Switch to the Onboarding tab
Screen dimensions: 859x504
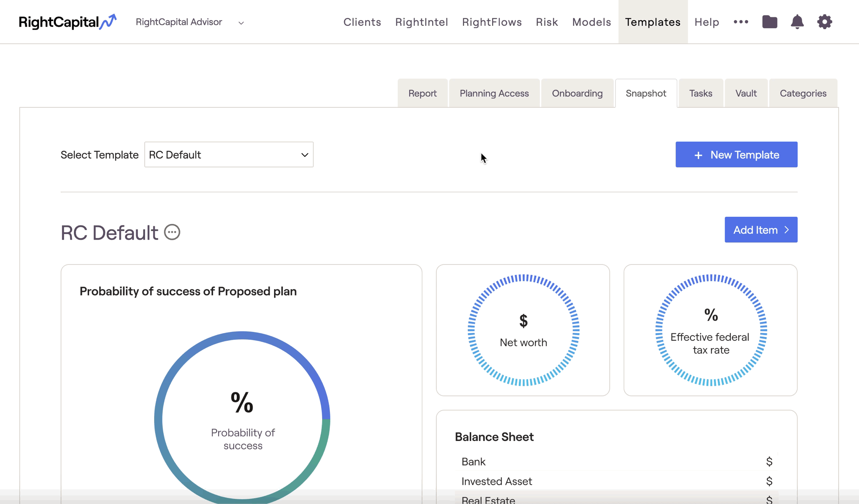[577, 93]
